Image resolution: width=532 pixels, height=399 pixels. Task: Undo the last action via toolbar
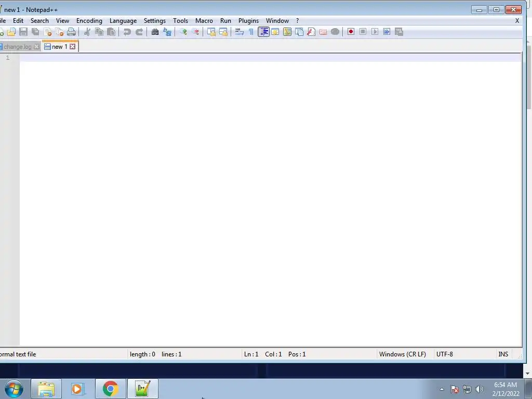tap(127, 32)
